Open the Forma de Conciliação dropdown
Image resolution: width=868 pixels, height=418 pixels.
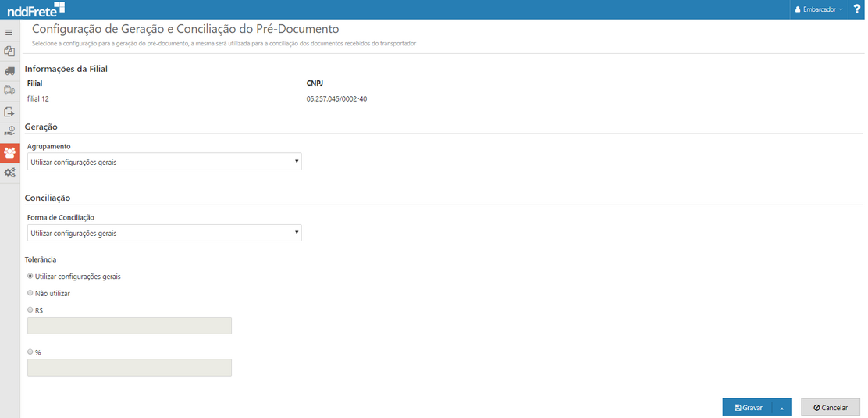[165, 233]
